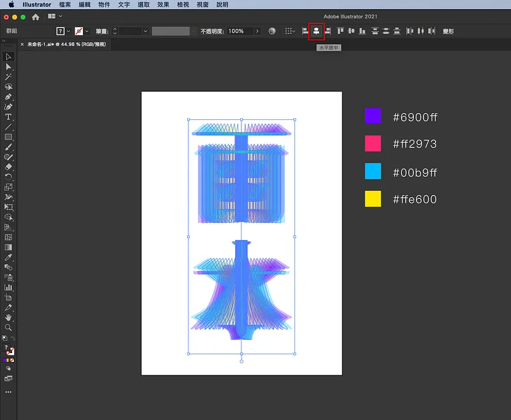Viewport: 511px width, 420px height.
Task: Select the Line Segment tool
Action: pos(8,127)
